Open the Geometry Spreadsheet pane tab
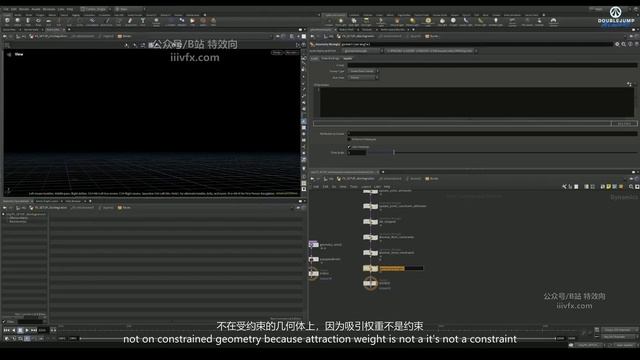 pos(16,201)
